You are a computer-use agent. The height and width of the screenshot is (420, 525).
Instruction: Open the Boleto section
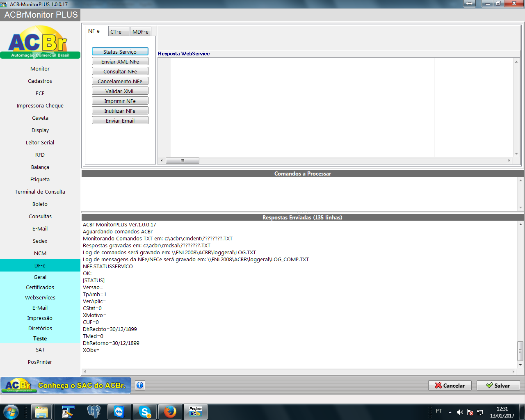click(40, 204)
